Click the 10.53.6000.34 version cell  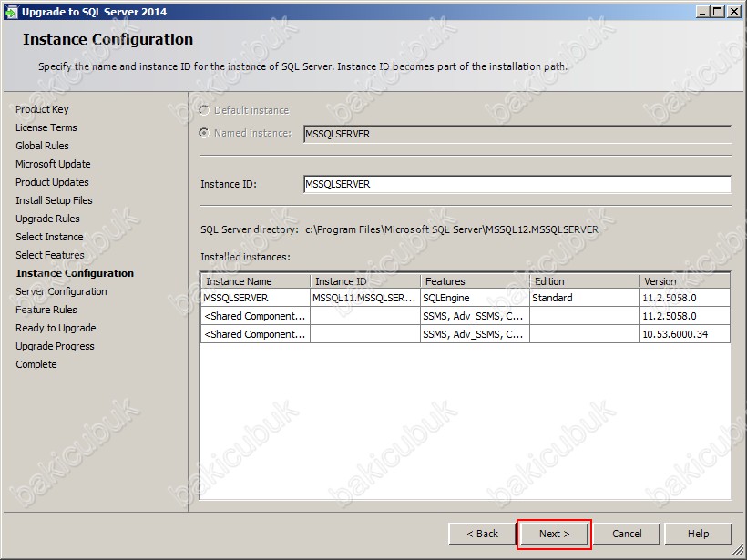(684, 334)
